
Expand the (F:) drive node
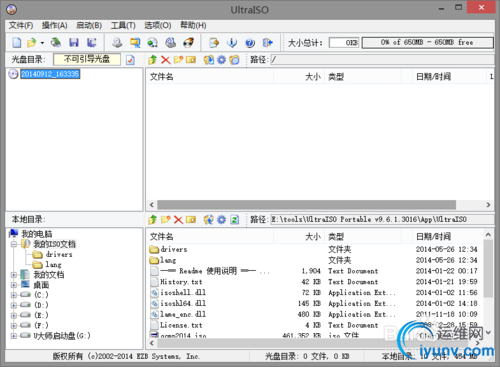click(14, 325)
